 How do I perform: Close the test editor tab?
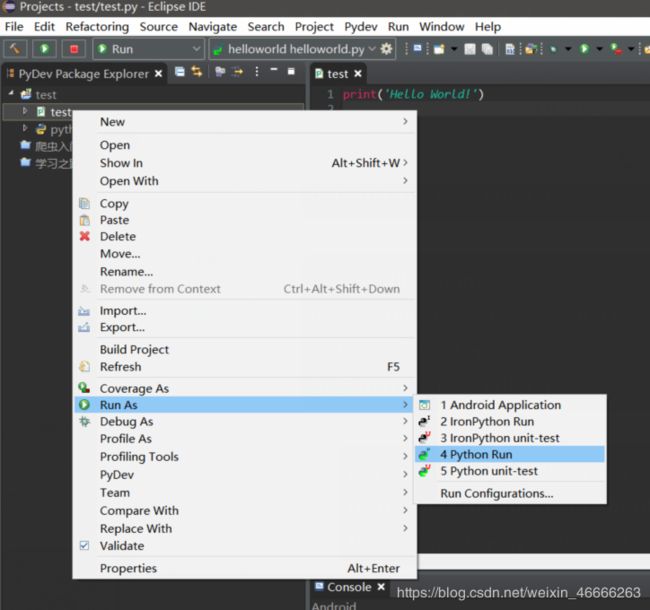pos(358,74)
